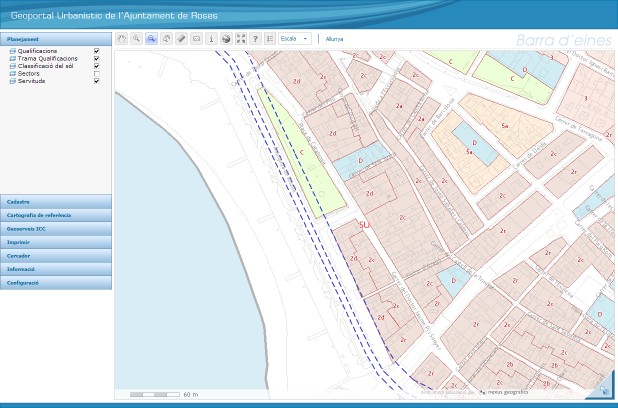Open the Cercador accordion tab
Image resolution: width=618 pixels, height=408 pixels.
56,256
